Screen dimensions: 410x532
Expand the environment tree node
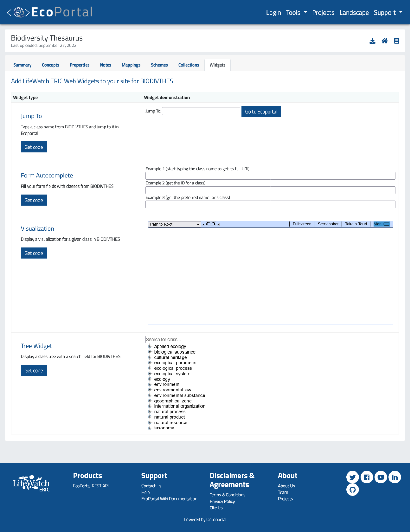pos(150,384)
